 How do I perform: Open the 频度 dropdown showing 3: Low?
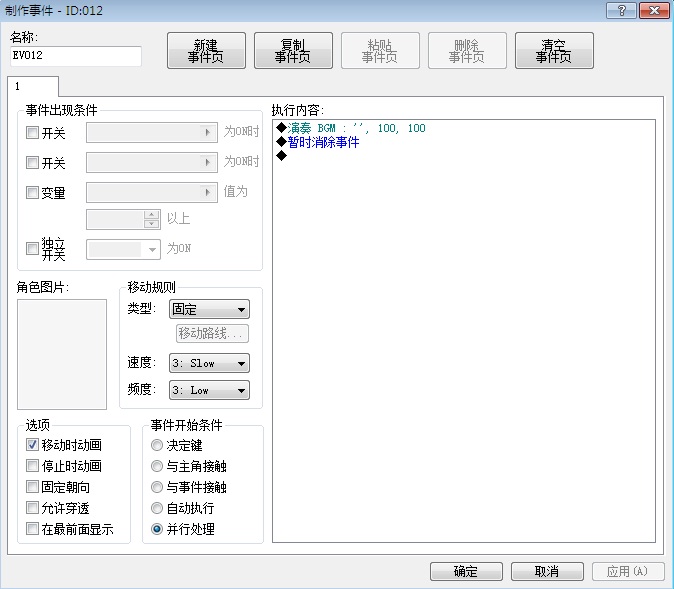tap(209, 390)
